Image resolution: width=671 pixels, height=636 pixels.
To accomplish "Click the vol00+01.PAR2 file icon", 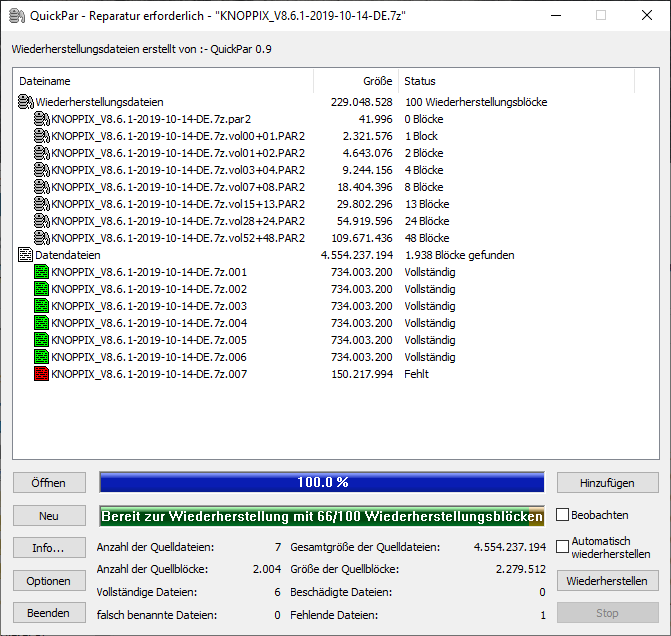I will pos(42,136).
